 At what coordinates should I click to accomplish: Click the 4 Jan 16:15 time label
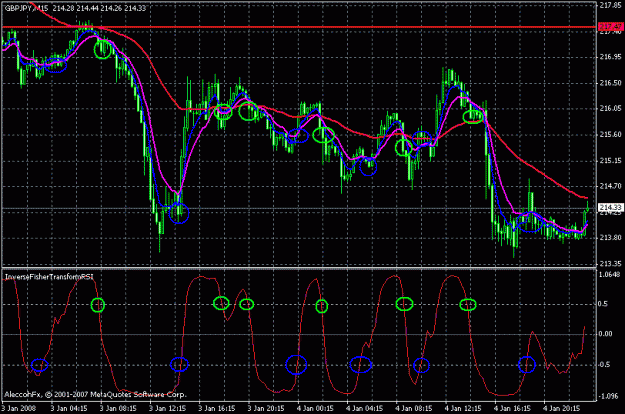coord(512,408)
